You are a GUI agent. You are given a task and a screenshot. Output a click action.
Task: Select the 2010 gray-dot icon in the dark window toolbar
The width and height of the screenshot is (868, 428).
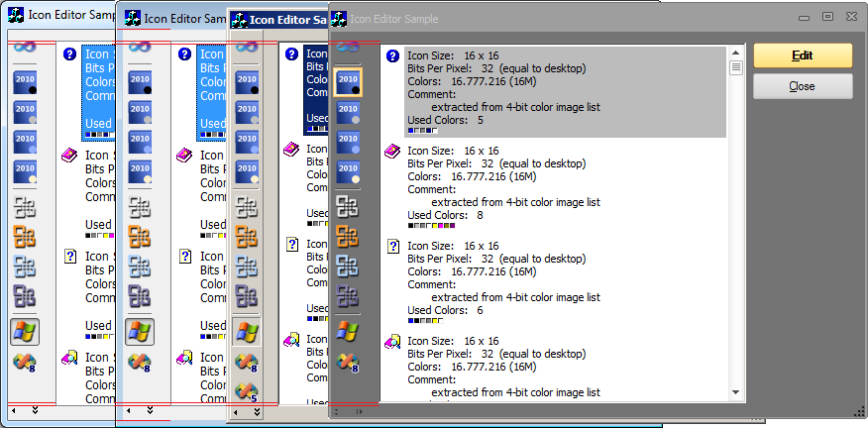tap(348, 113)
